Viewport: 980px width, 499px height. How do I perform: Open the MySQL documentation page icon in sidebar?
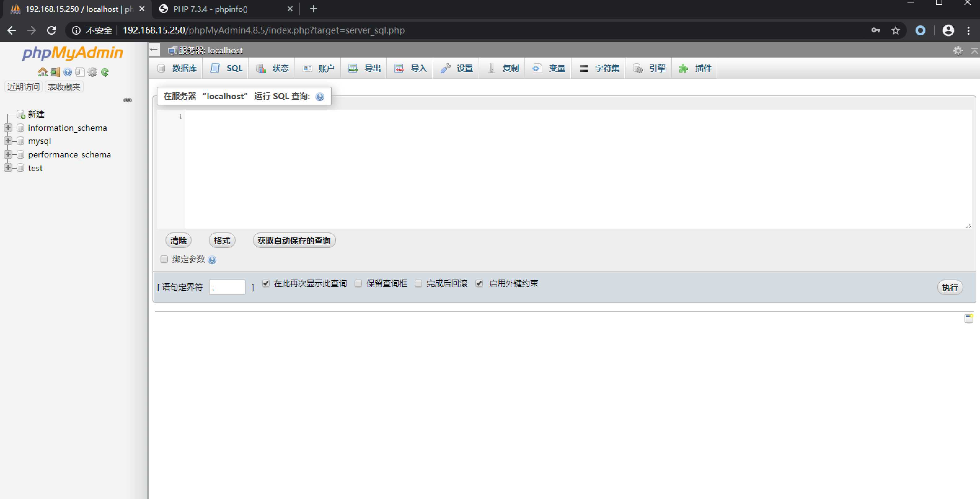80,72
